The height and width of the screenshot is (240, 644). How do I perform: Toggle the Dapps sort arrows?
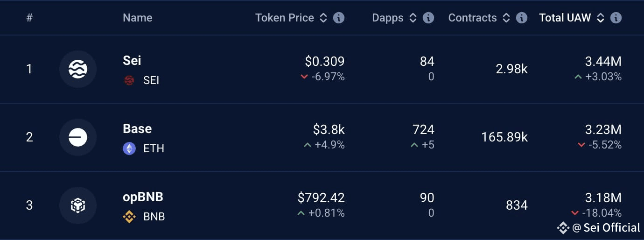(x=413, y=18)
